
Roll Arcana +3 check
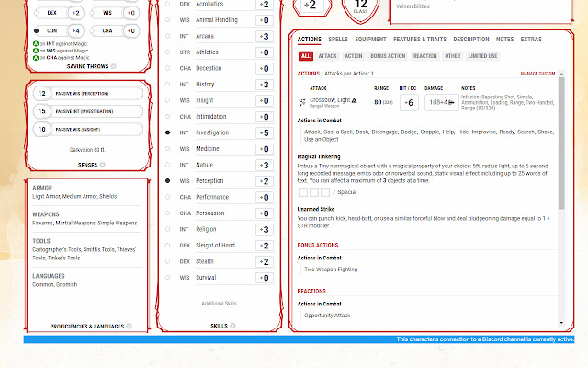pos(265,36)
